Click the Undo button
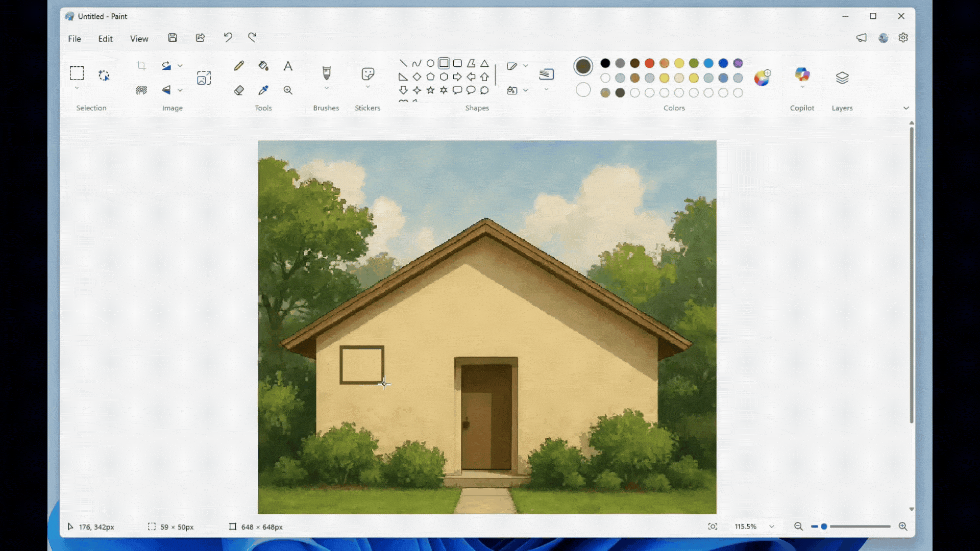The width and height of the screenshot is (980, 551). click(x=228, y=37)
